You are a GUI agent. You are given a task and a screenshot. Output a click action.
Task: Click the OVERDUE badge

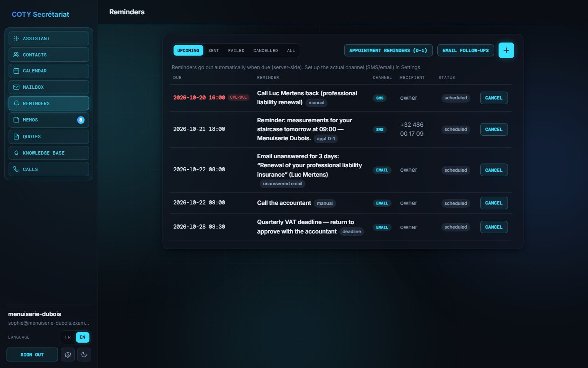click(x=238, y=97)
